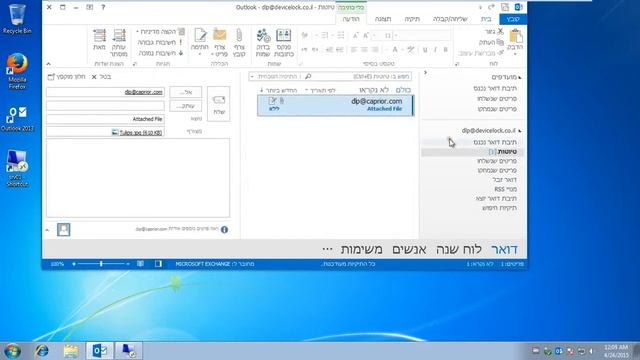Screen dimensions: 640x360
Task: Show the From field (מאת)
Action: (x=99, y=41)
